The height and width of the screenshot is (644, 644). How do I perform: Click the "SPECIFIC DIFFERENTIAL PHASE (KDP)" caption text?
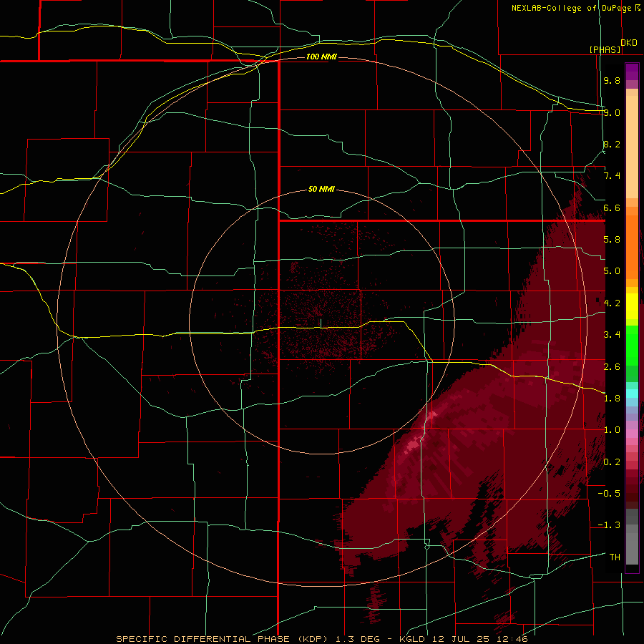(223, 639)
